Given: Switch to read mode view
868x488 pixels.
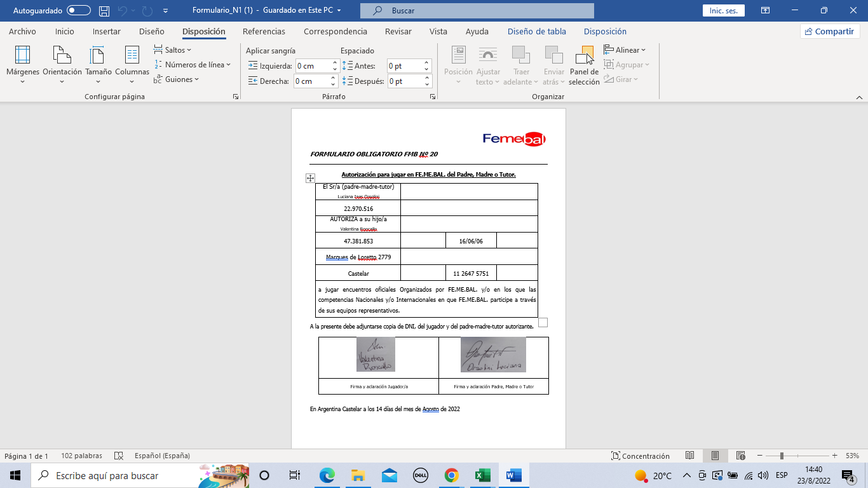Looking at the screenshot, I should [690, 456].
